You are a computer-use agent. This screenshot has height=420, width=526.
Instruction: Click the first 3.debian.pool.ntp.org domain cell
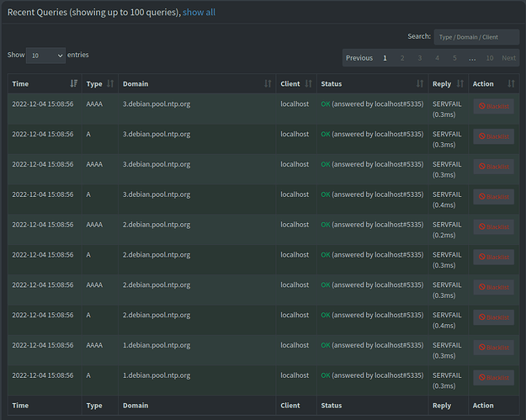157,104
